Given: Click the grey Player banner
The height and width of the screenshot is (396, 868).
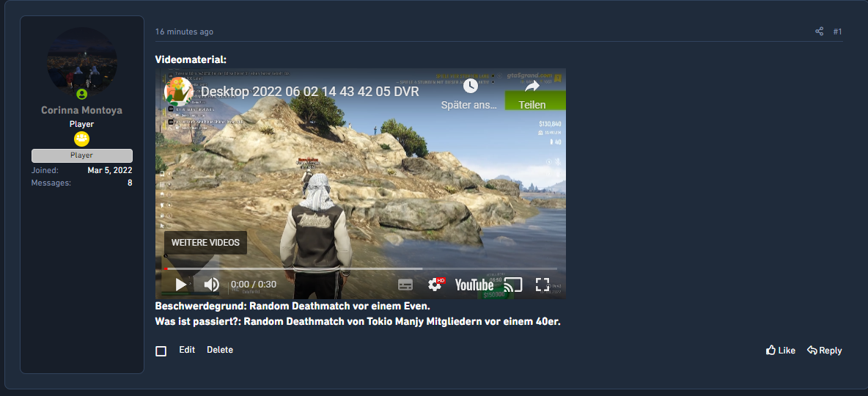Looking at the screenshot, I should (82, 155).
